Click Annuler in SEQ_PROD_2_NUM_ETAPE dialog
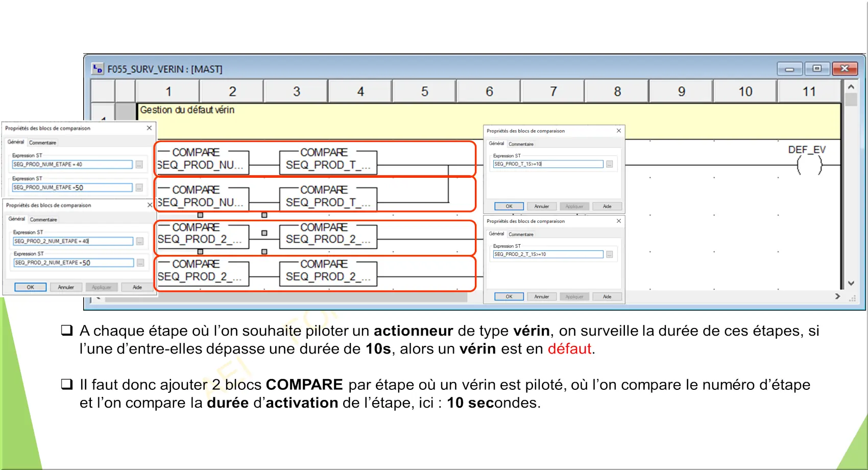868x470 pixels. 66,287
